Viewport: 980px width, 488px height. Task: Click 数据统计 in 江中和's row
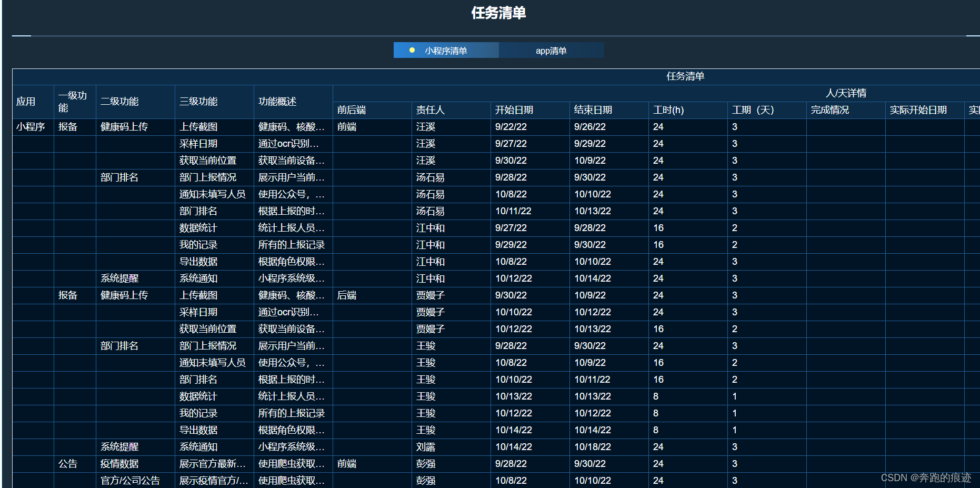pyautogui.click(x=214, y=228)
